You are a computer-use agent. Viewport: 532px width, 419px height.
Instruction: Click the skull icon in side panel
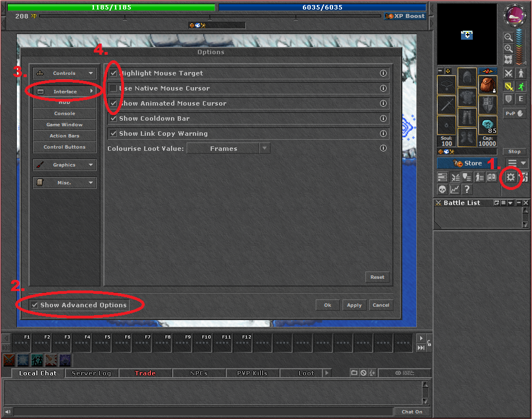(x=443, y=190)
